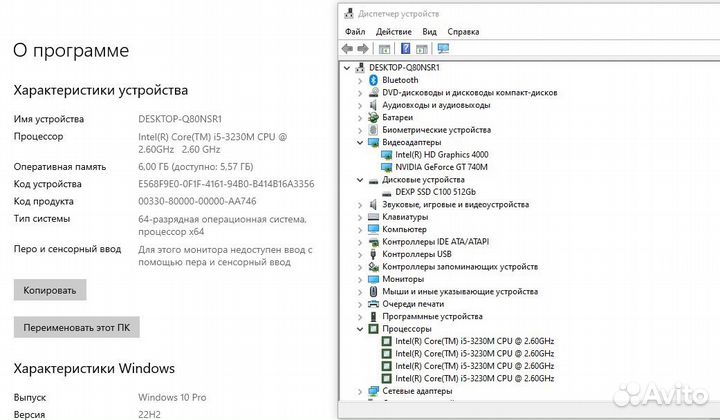The image size is (720, 420).
Task: Click the Мыши и иные указывающие устройства icon
Action: (x=373, y=291)
